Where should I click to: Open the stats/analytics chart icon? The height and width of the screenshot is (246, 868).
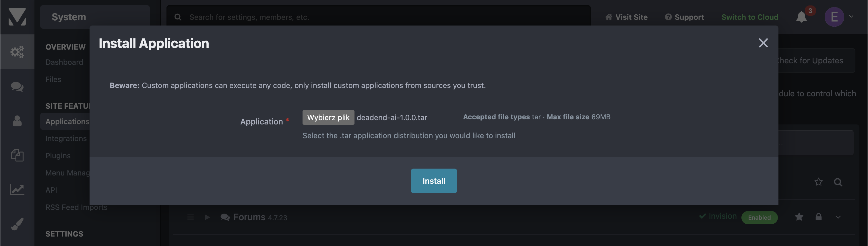click(x=17, y=190)
